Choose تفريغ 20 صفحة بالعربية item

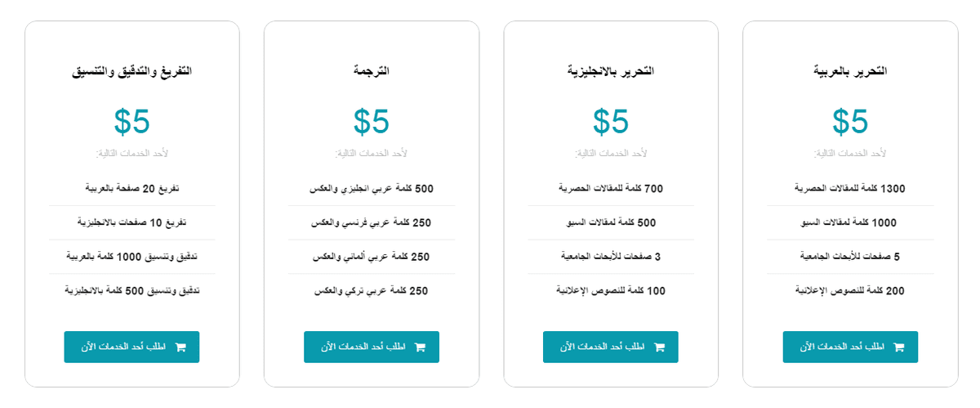tap(132, 189)
